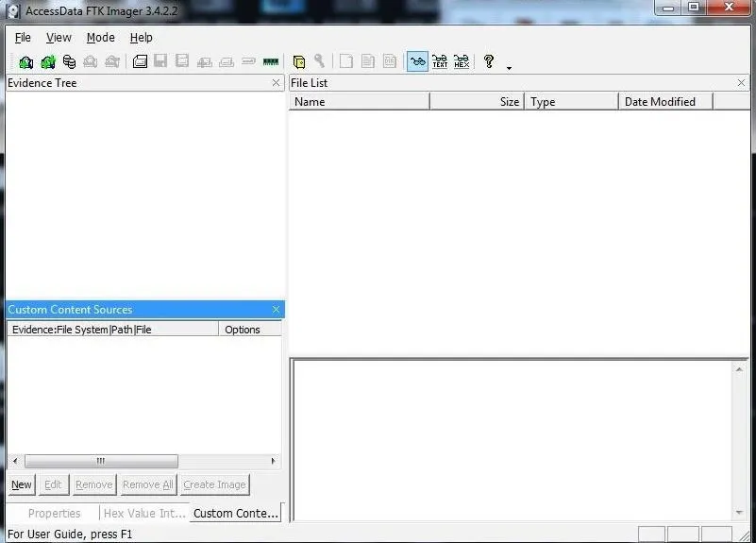The image size is (756, 543).
Task: Click viewer pane scroll down arrow
Action: (739, 512)
